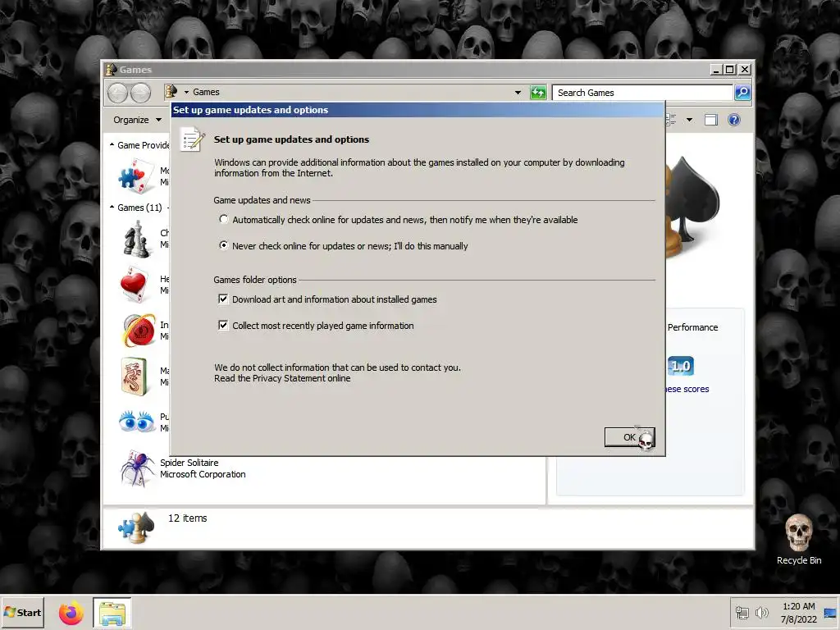Select the Hearts game icon
The height and width of the screenshot is (630, 840).
click(x=134, y=285)
